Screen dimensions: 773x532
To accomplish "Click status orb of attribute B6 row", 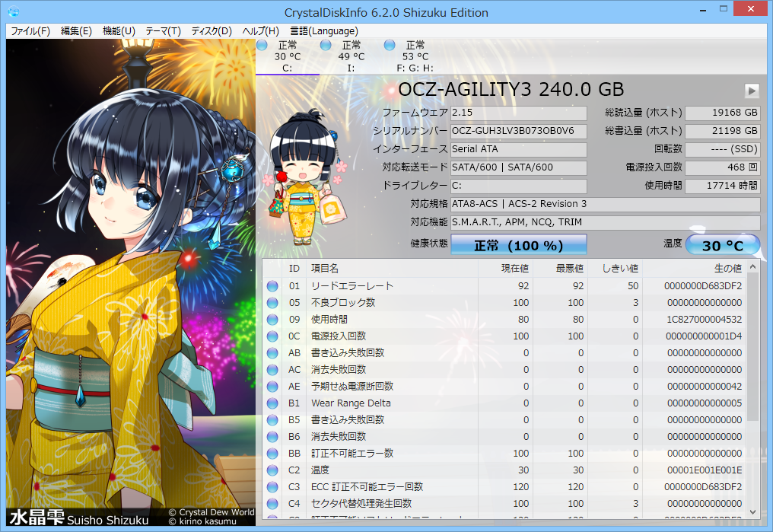I will 272,437.
